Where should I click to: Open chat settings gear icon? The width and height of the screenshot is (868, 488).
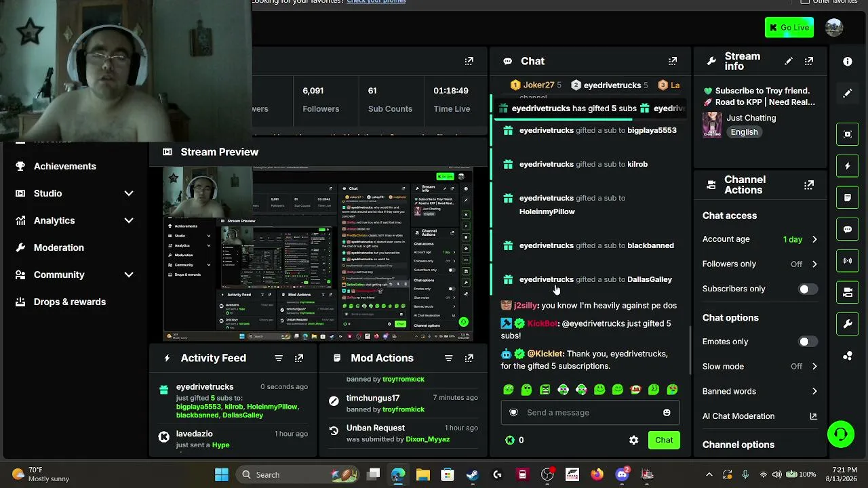[x=633, y=440]
